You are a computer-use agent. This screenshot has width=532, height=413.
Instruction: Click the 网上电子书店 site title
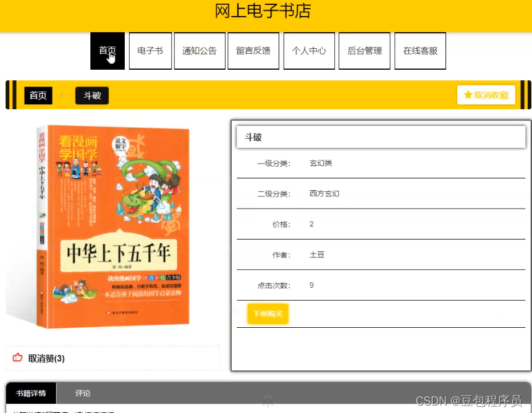263,11
